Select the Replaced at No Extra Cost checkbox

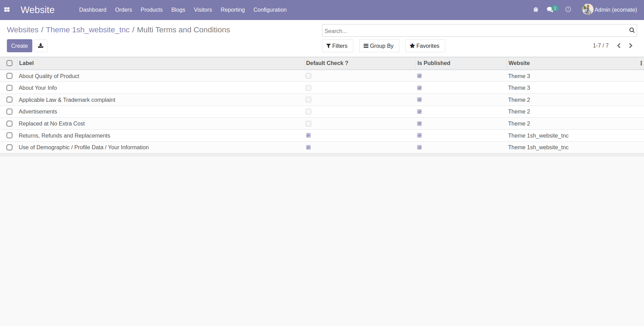click(x=10, y=124)
